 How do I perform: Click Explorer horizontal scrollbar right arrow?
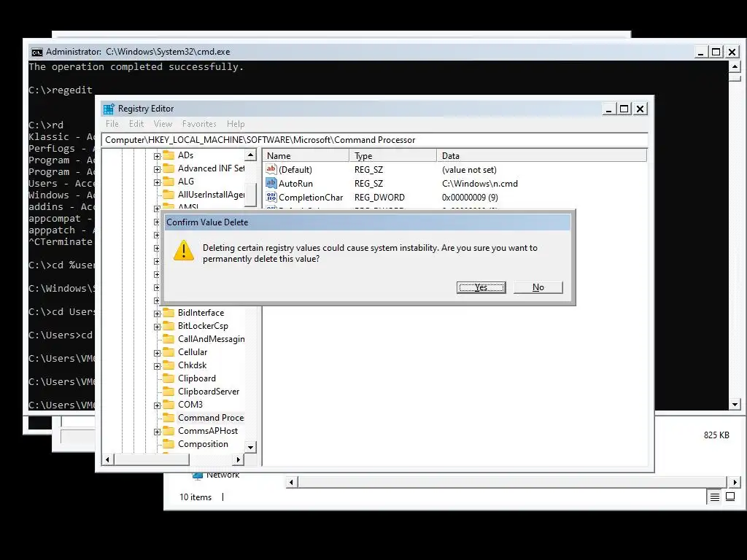click(735, 483)
